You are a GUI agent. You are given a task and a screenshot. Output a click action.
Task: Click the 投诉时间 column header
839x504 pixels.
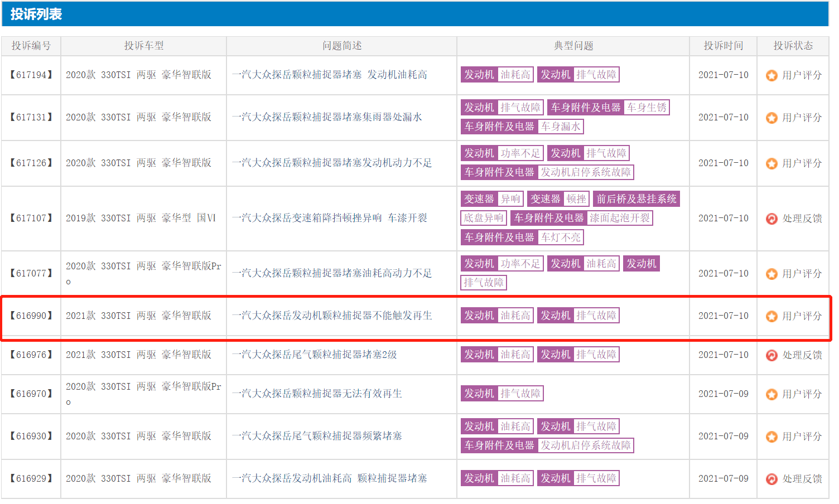coord(724,46)
